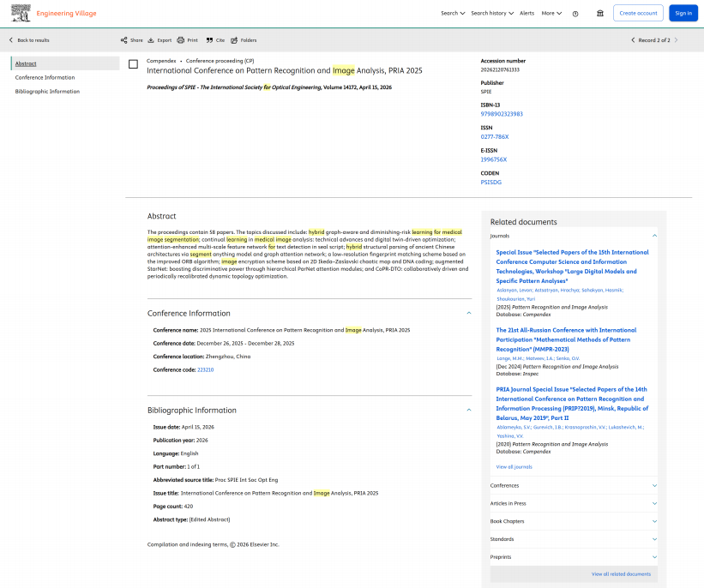The image size is (704, 588).
Task: Open the Cite quotation icon
Action: (209, 40)
